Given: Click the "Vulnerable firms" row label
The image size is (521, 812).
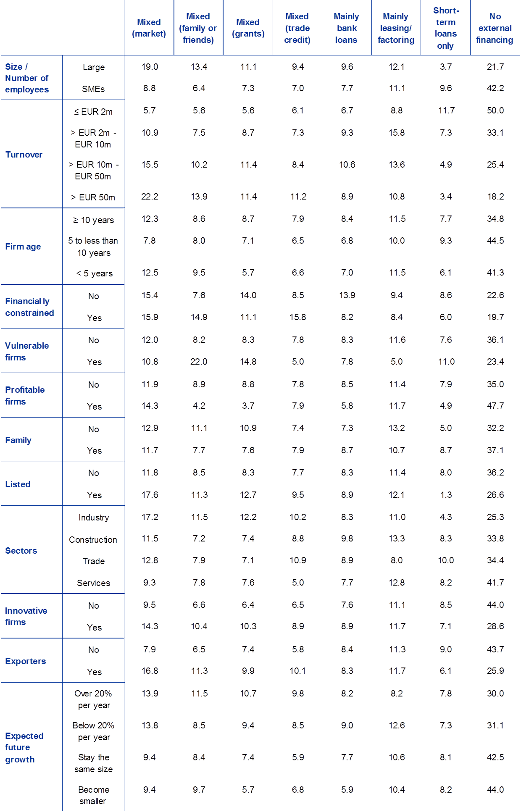Looking at the screenshot, I should coord(27,352).
